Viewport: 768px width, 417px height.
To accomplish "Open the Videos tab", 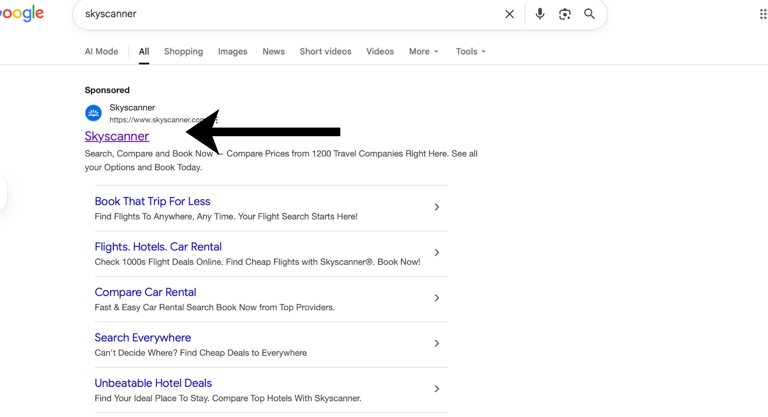I will point(380,51).
